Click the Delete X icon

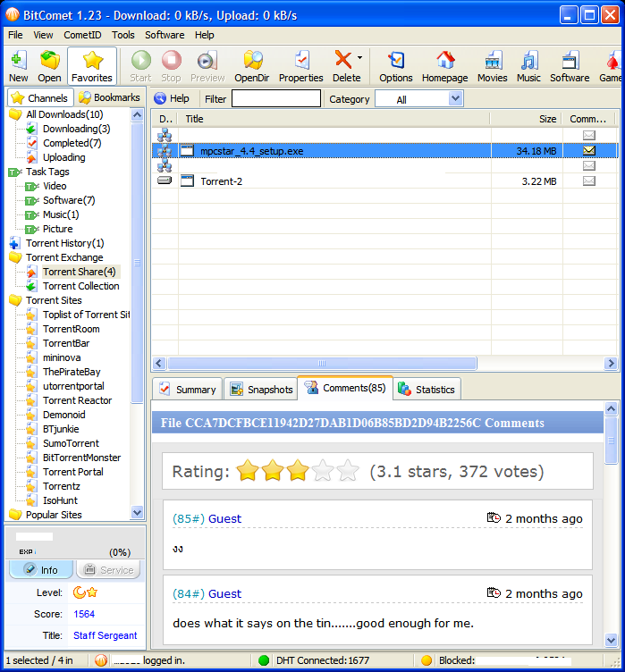pos(343,60)
